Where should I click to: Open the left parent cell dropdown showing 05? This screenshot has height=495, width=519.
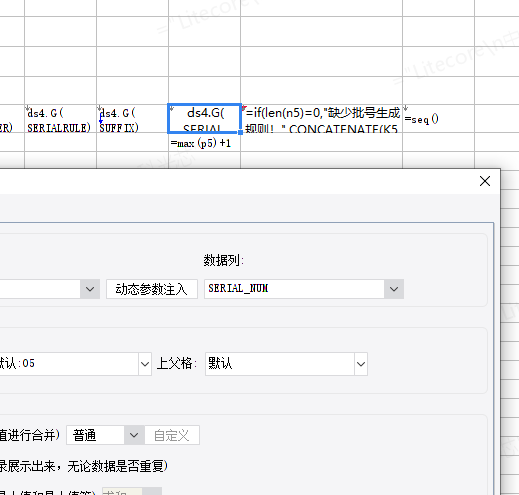point(145,364)
